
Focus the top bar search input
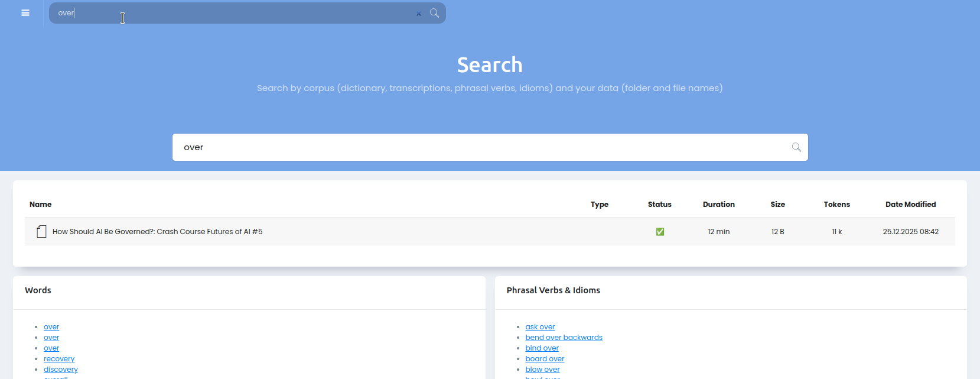236,13
